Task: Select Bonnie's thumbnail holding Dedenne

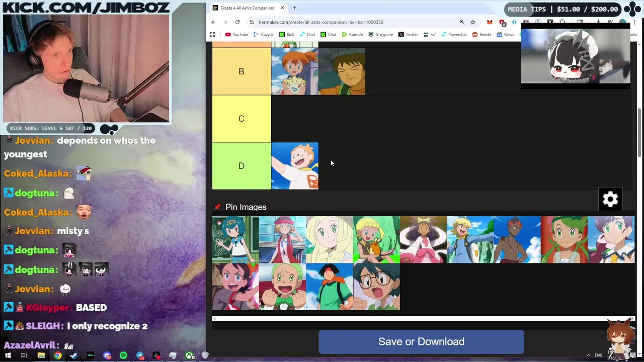Action: click(376, 240)
